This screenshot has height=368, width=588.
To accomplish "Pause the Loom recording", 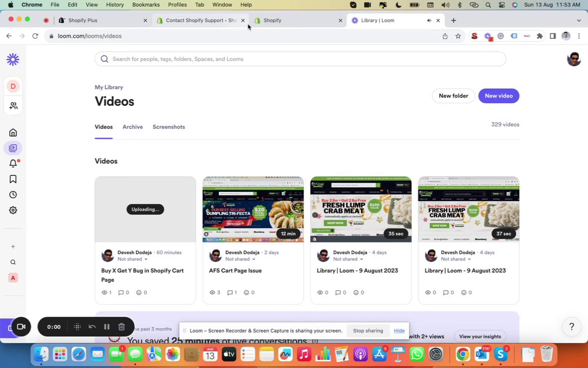I will click(x=107, y=327).
